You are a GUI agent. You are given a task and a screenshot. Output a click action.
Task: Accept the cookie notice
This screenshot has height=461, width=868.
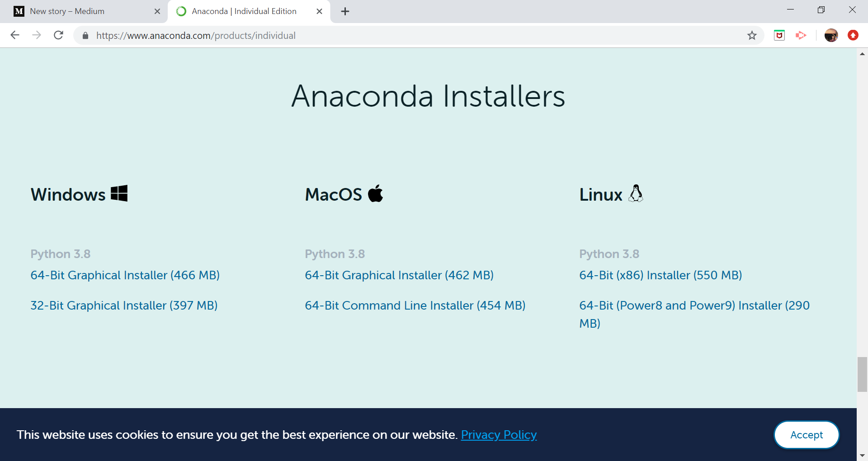807,435
